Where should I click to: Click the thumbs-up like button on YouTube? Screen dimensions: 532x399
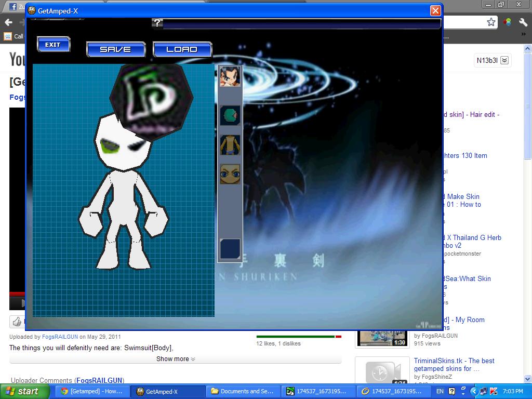coord(16,321)
